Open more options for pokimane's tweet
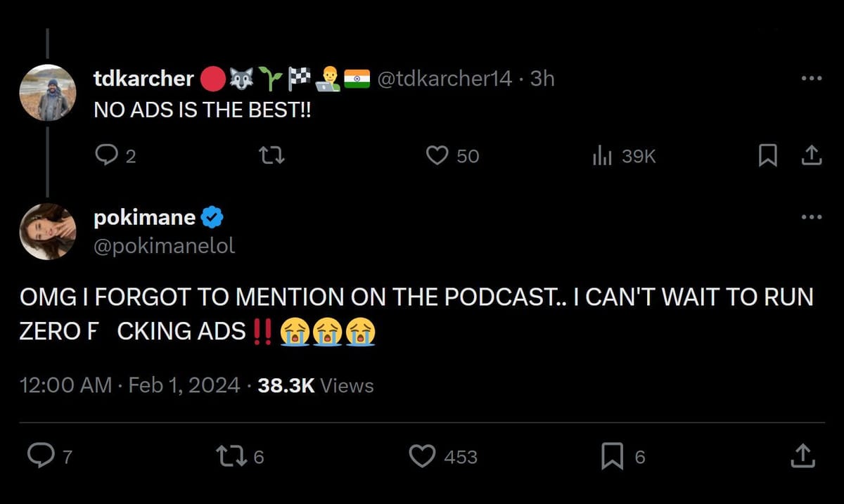This screenshot has width=844, height=504. tap(811, 217)
